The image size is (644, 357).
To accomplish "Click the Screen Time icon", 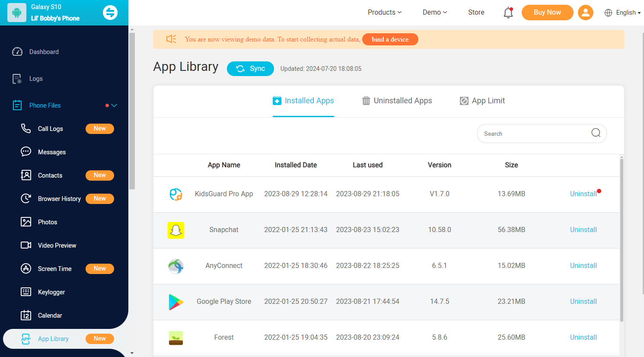I will (26, 268).
